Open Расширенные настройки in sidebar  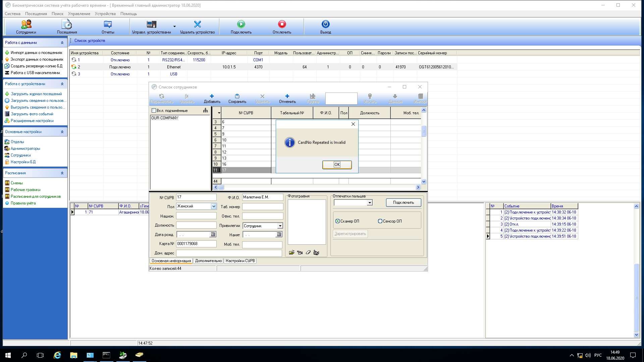tap(32, 121)
